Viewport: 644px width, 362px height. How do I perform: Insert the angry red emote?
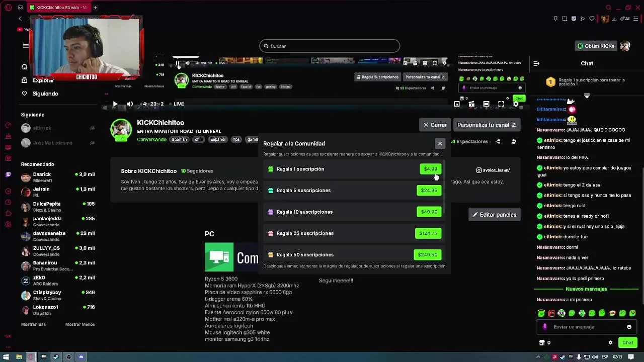tap(551, 313)
